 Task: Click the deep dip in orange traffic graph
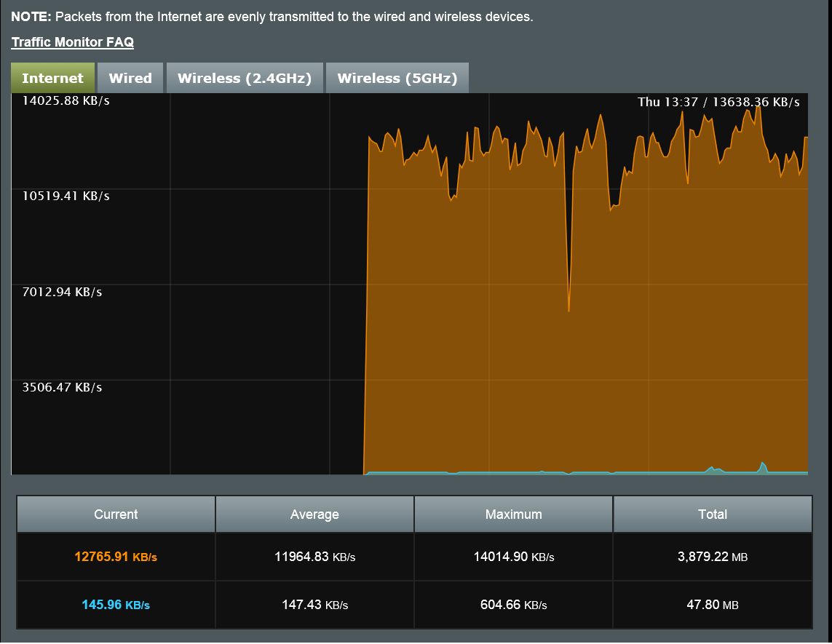[x=568, y=309]
